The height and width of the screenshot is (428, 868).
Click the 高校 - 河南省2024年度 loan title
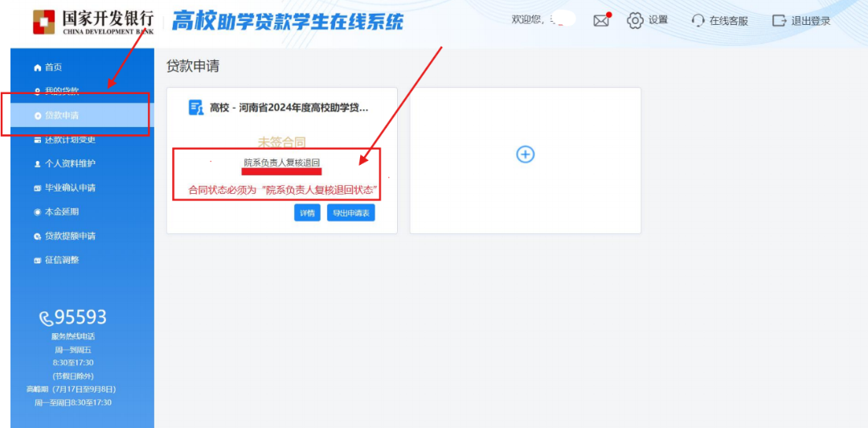[x=289, y=108]
